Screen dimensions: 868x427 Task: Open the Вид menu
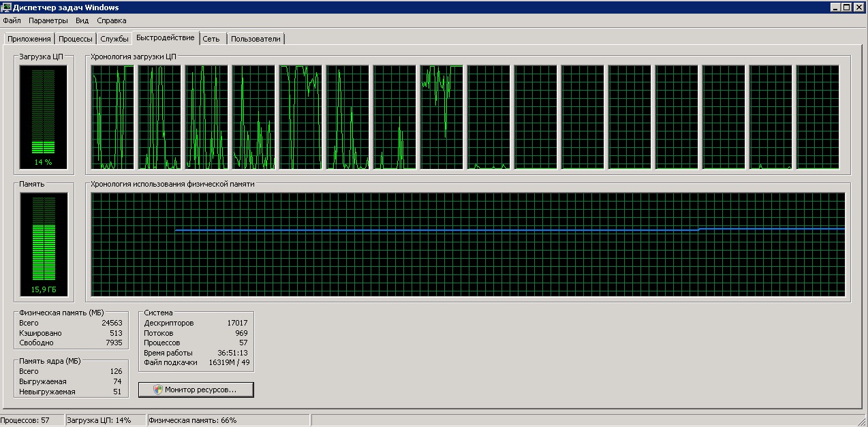[82, 20]
